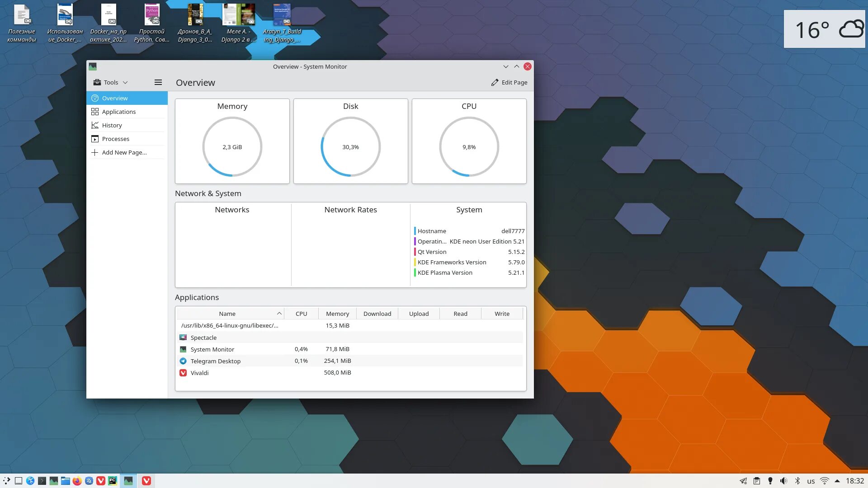Open the History page
The image size is (868, 488).
point(112,125)
